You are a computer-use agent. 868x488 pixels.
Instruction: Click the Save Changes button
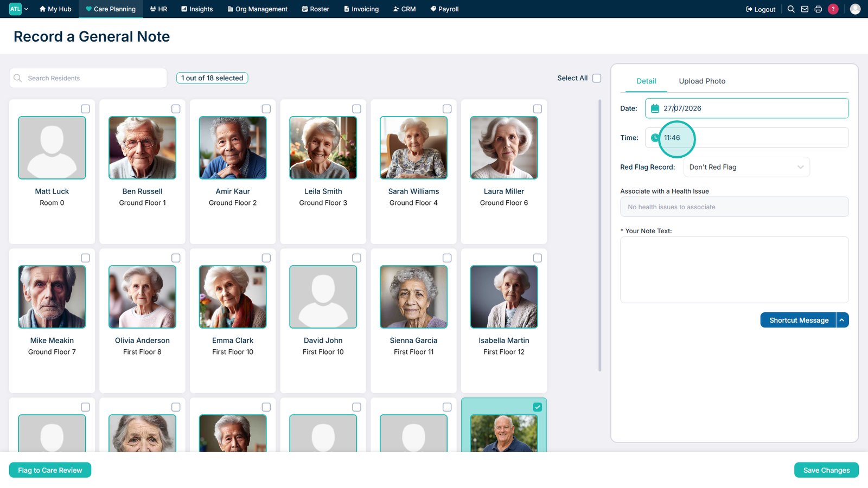pyautogui.click(x=826, y=470)
